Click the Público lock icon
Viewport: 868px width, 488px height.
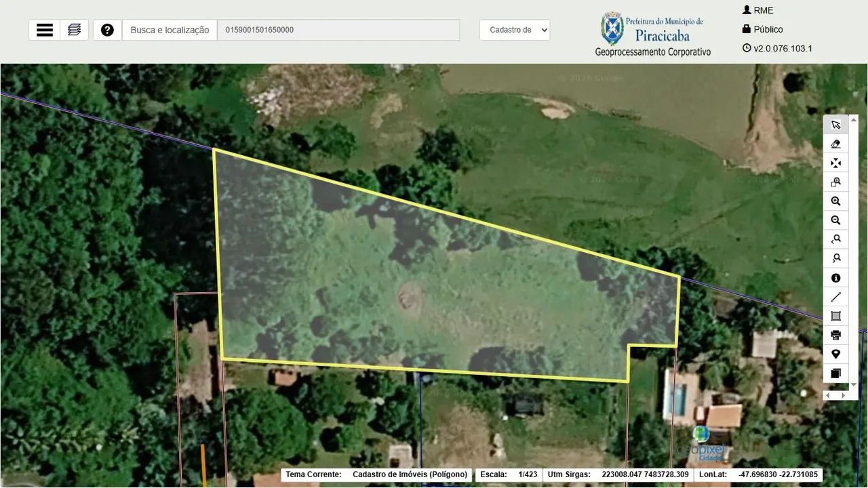pos(747,29)
